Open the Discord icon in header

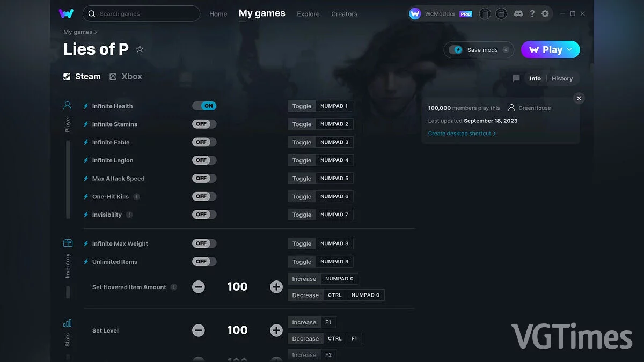tap(518, 13)
